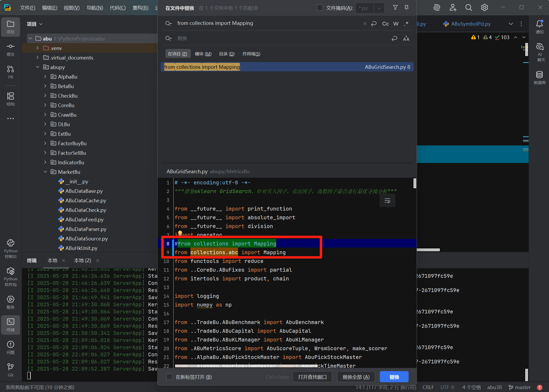Open file mask *.py dropdown
The width and height of the screenshot is (549, 392).
coord(379,8)
